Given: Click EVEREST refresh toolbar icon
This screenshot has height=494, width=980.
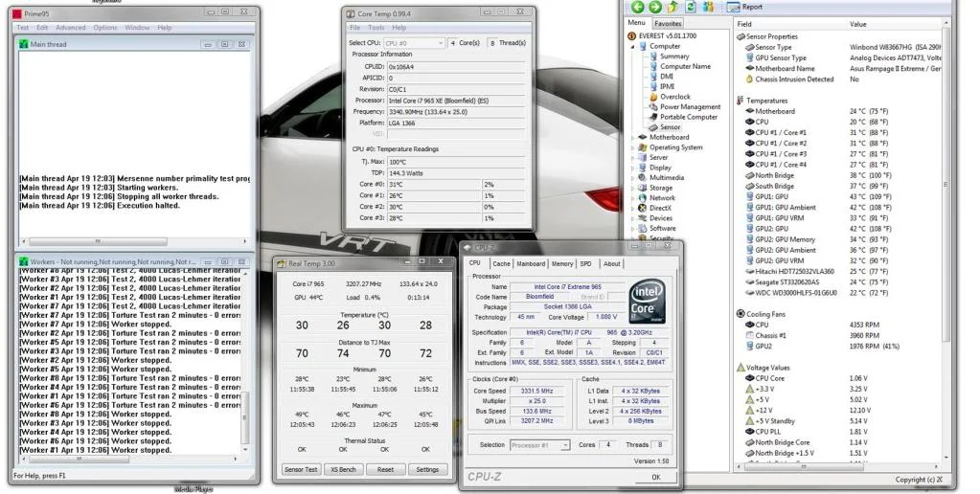Looking at the screenshot, I should coord(691,7).
